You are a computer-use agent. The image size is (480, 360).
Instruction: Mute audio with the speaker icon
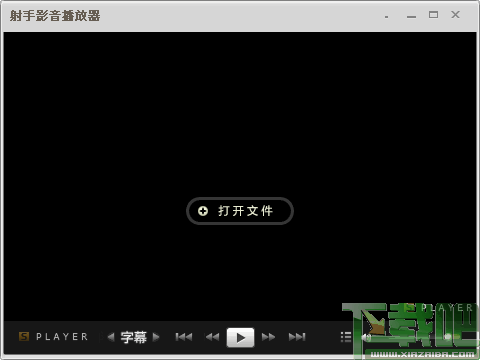click(367, 337)
